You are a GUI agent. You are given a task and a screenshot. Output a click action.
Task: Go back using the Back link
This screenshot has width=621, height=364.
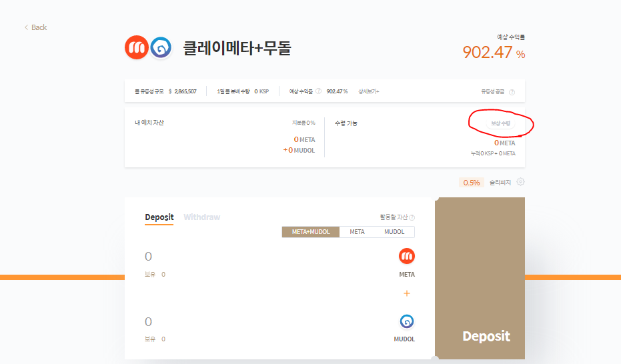[35, 27]
